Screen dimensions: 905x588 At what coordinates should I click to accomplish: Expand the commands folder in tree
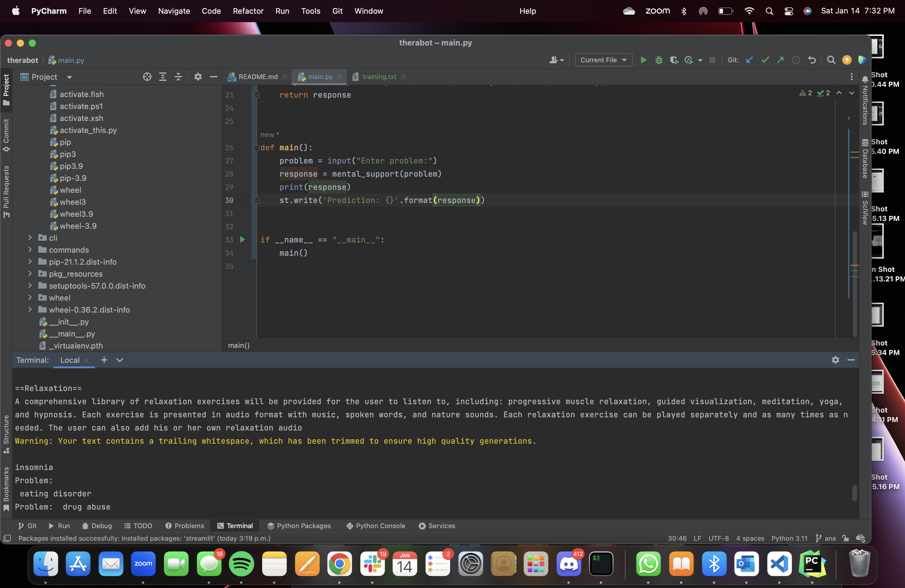pyautogui.click(x=30, y=250)
